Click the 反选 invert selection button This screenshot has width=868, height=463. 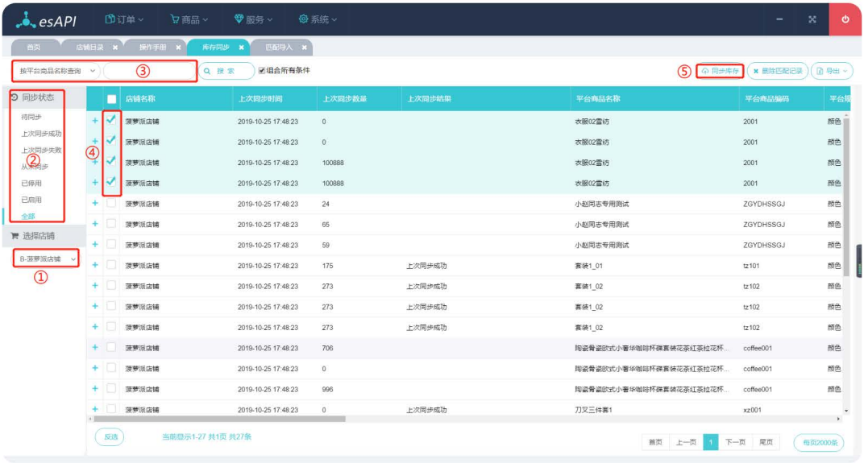click(110, 437)
